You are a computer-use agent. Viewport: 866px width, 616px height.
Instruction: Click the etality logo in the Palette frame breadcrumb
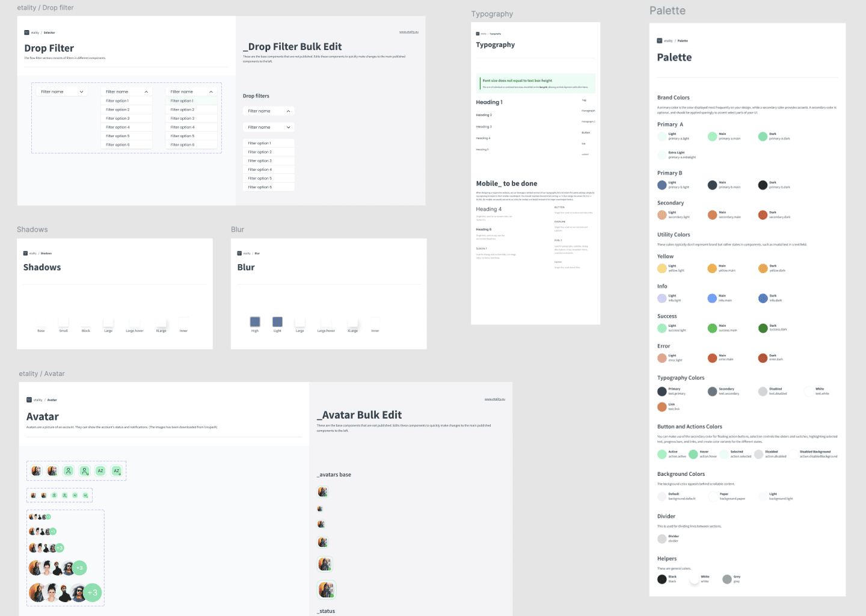coord(660,41)
